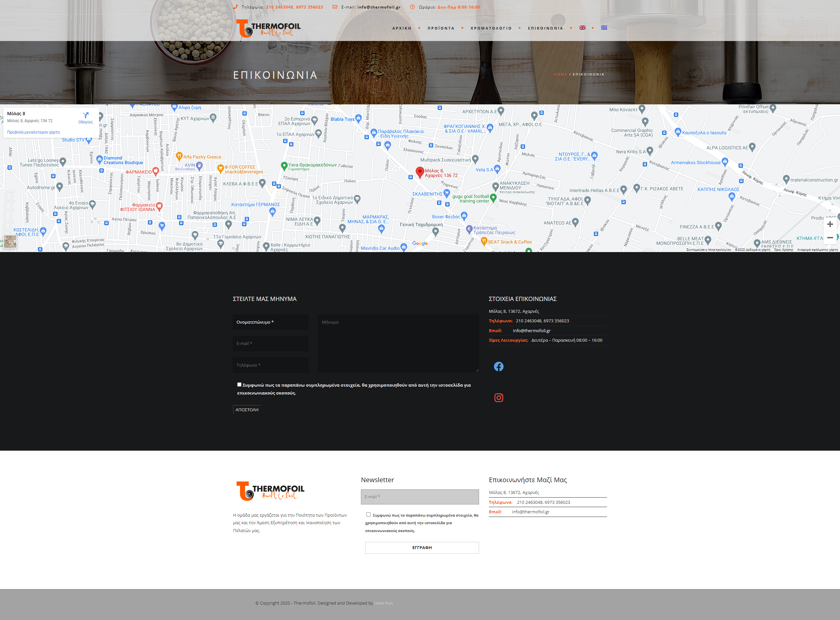Viewport: 840px width, 620px height.
Task: Click the Thermofoil logo in footer
Action: tap(270, 491)
